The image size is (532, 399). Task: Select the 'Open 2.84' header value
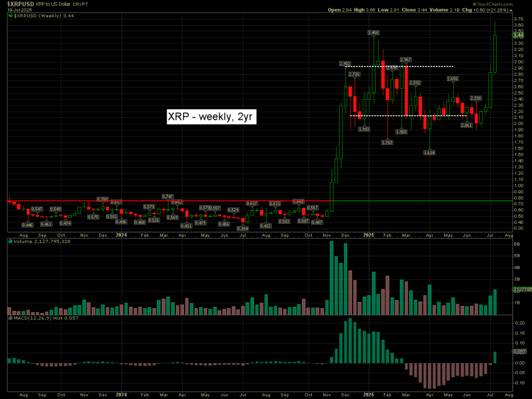(x=340, y=10)
